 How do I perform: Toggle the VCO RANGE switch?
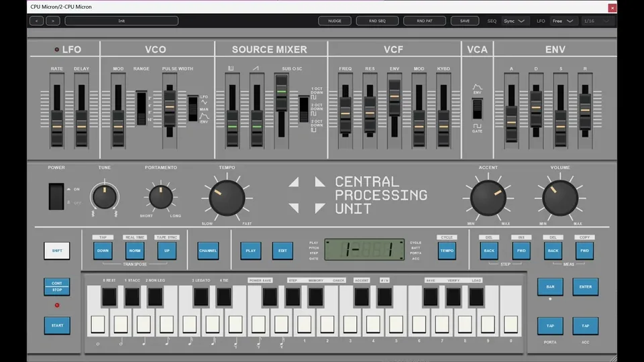pyautogui.click(x=142, y=109)
